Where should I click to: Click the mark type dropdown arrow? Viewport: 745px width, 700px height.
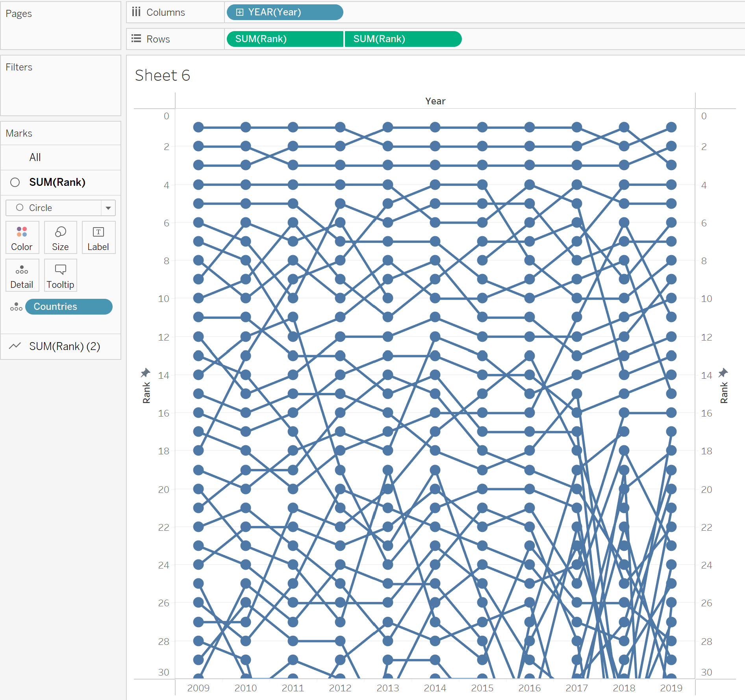click(x=108, y=208)
